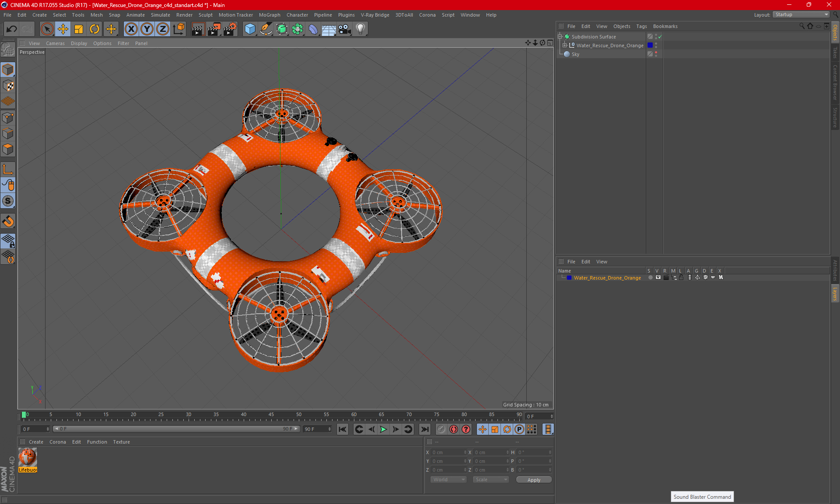Select the Move tool in top toolbar
This screenshot has height=504, width=840.
coord(63,29)
